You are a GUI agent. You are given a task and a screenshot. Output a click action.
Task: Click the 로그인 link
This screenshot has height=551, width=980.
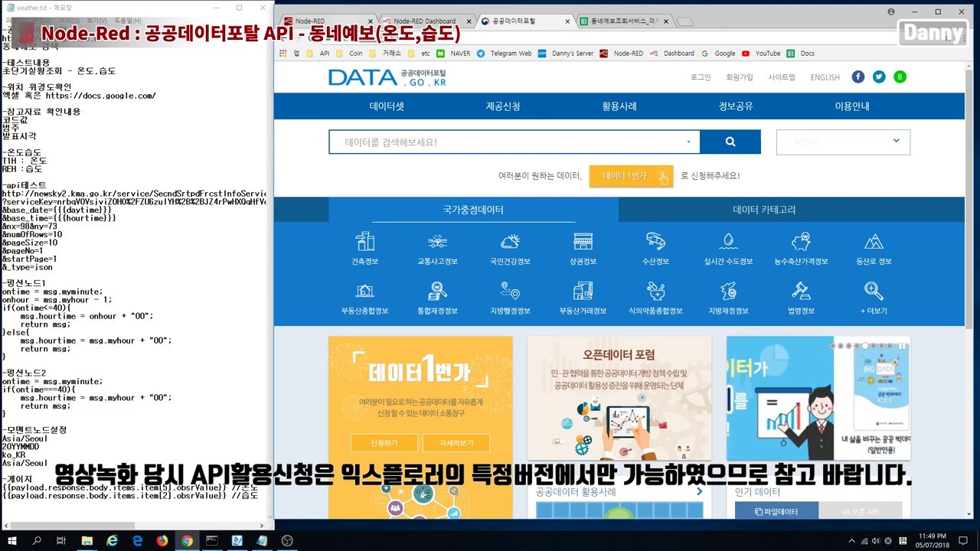tap(701, 77)
